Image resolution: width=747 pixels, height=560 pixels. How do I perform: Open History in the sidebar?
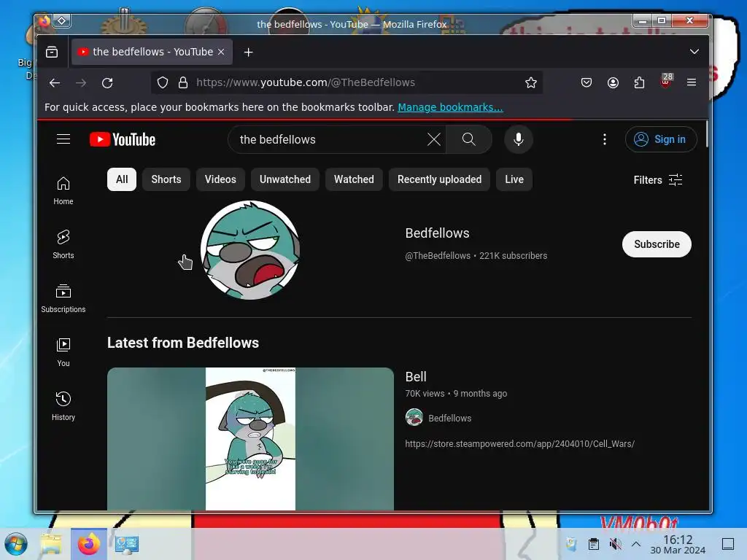(x=63, y=406)
